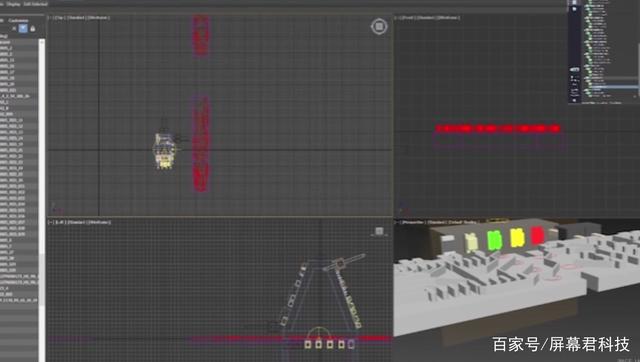Click the scene explorer vertical scrollbar
This screenshot has height=362, width=640.
click(x=42, y=200)
